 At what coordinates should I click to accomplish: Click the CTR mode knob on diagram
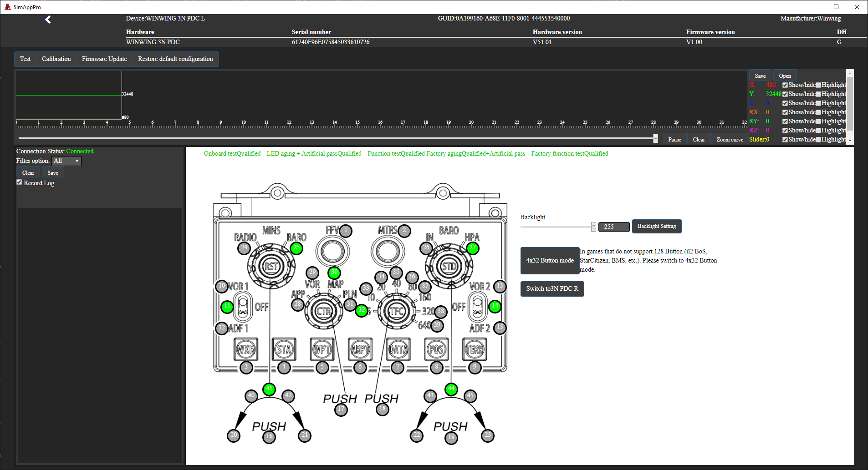pyautogui.click(x=323, y=312)
